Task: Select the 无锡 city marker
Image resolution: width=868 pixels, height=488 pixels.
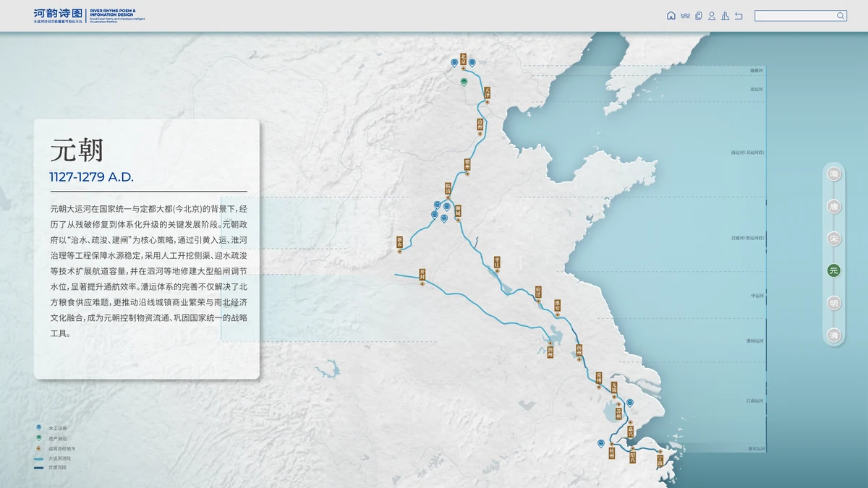Action: coord(614,390)
